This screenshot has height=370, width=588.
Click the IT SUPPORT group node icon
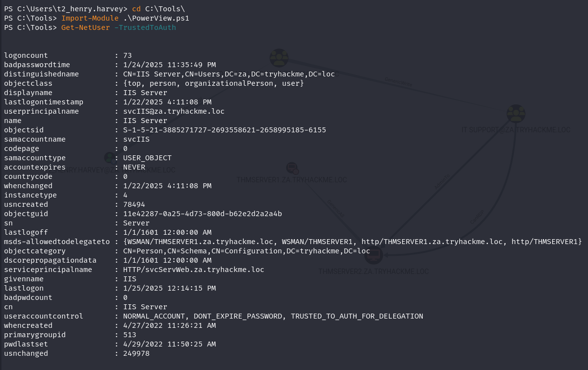[516, 114]
